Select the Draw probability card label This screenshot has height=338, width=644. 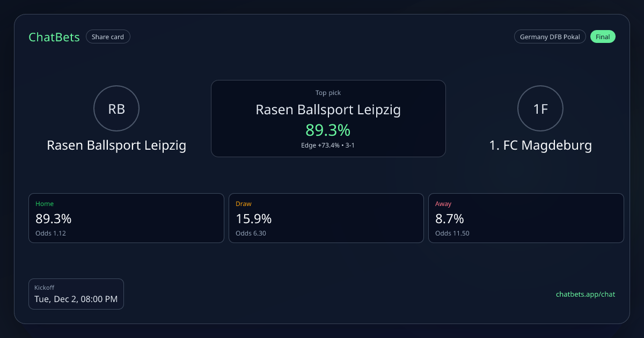click(244, 204)
